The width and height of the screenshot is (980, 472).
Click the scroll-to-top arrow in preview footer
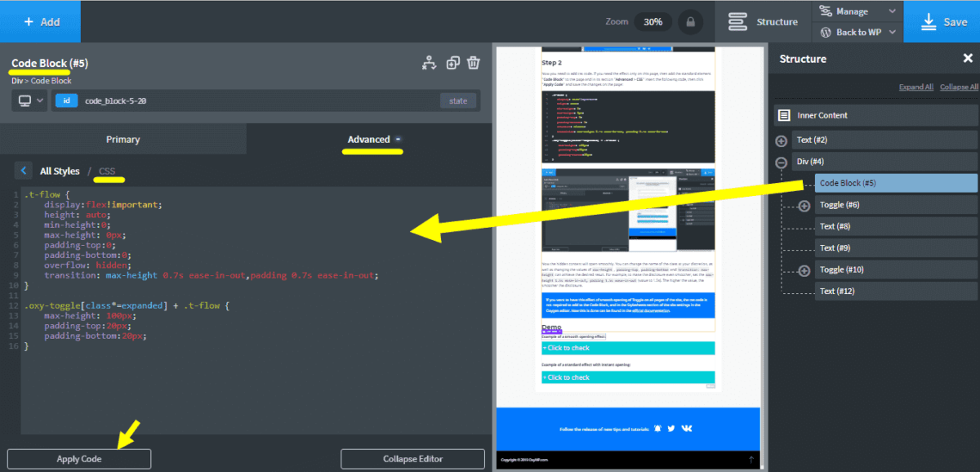(751, 461)
